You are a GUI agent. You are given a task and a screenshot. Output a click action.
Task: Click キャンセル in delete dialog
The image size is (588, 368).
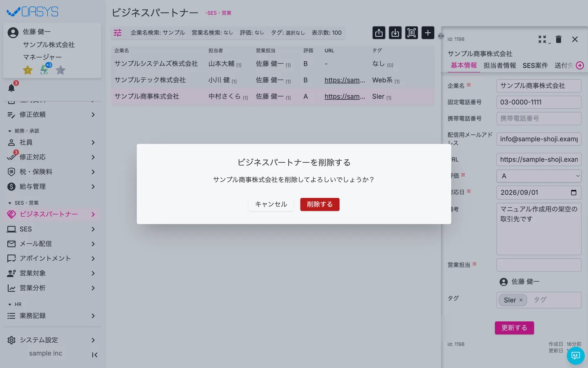(271, 204)
